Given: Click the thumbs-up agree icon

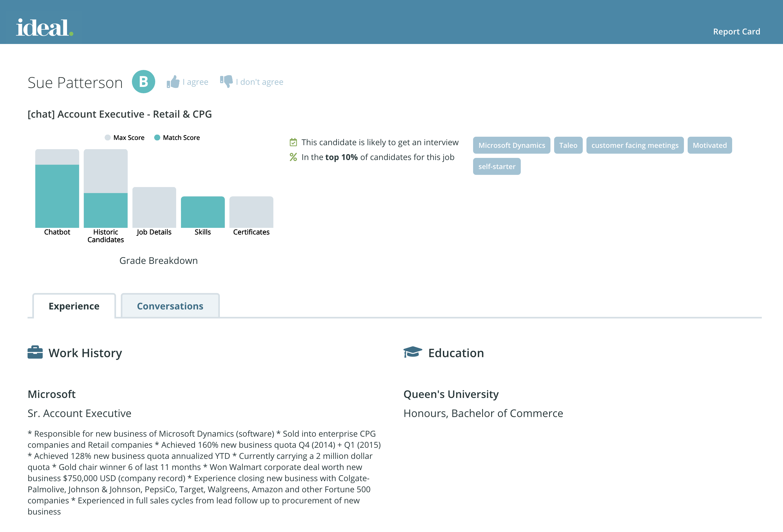Looking at the screenshot, I should [173, 82].
